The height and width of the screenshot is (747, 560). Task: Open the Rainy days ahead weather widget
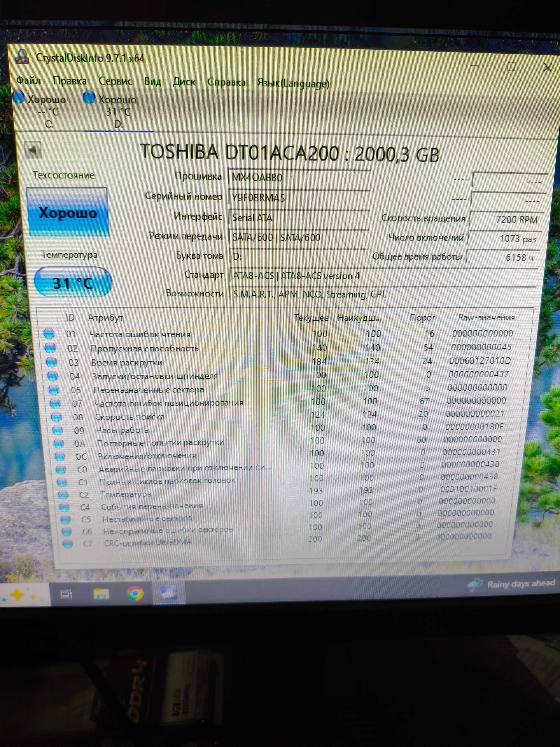click(512, 584)
